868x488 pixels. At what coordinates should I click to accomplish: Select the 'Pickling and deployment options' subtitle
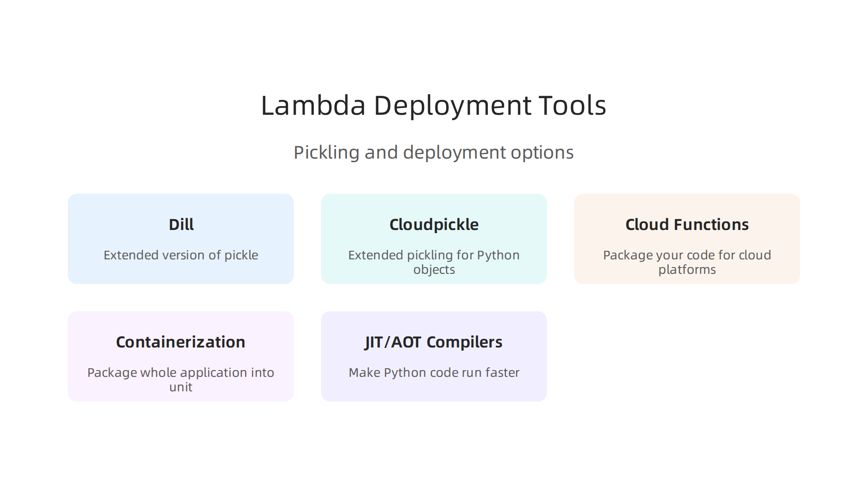click(434, 153)
